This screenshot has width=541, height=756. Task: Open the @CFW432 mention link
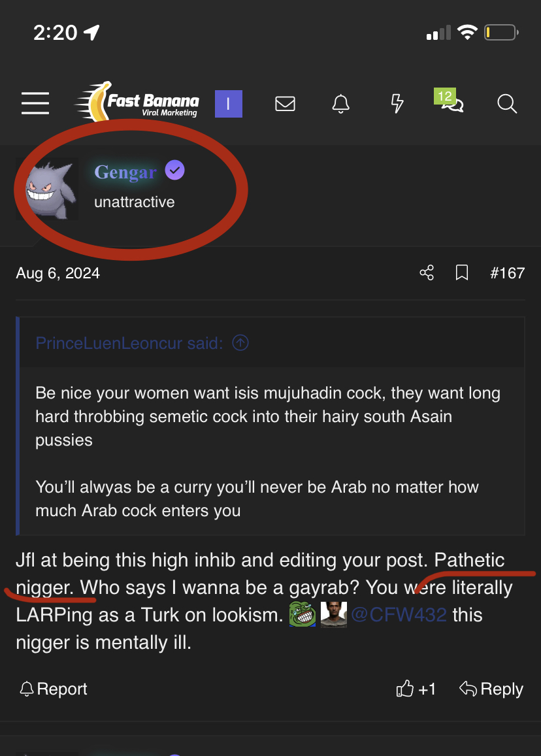pyautogui.click(x=399, y=615)
